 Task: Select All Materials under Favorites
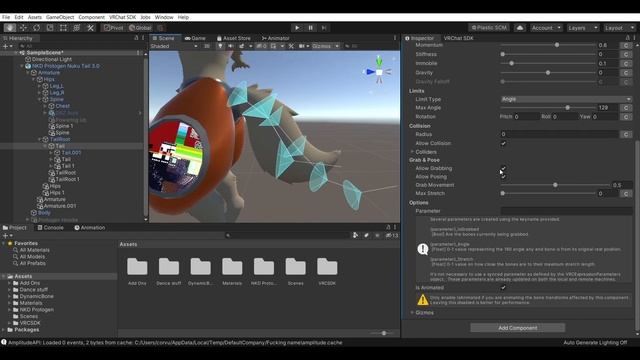click(35, 250)
